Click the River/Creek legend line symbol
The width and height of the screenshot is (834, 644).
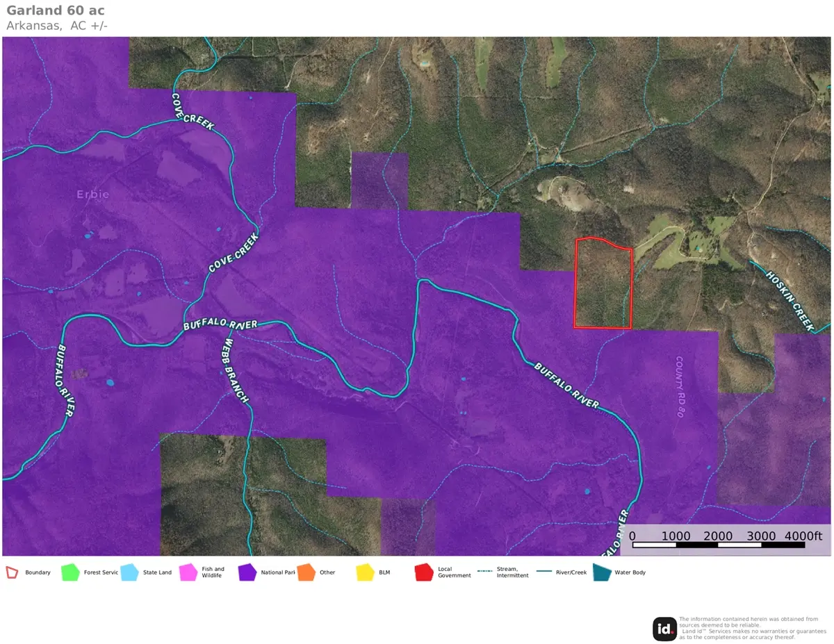543,572
